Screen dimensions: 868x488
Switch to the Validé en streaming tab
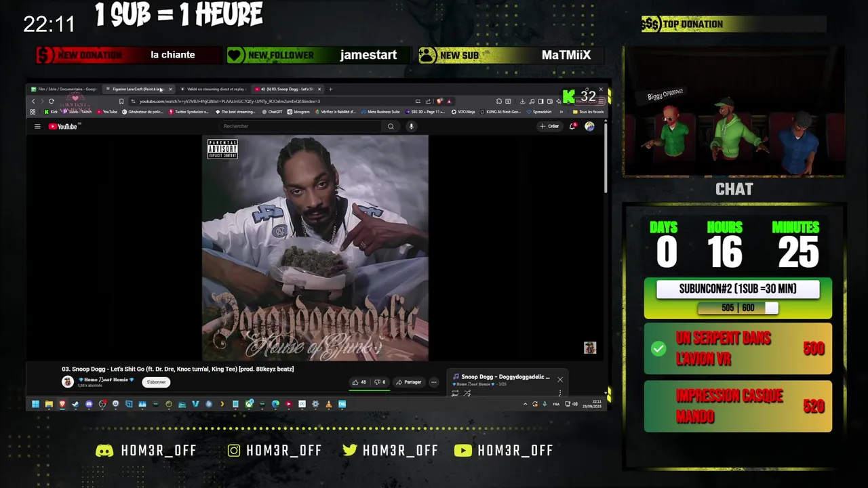tap(214, 89)
